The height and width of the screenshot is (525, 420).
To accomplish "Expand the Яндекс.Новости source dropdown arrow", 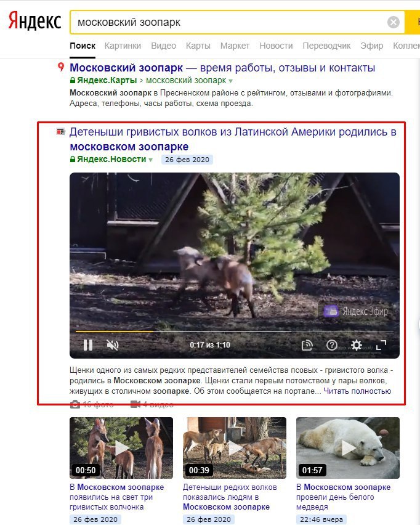I will coord(151,160).
